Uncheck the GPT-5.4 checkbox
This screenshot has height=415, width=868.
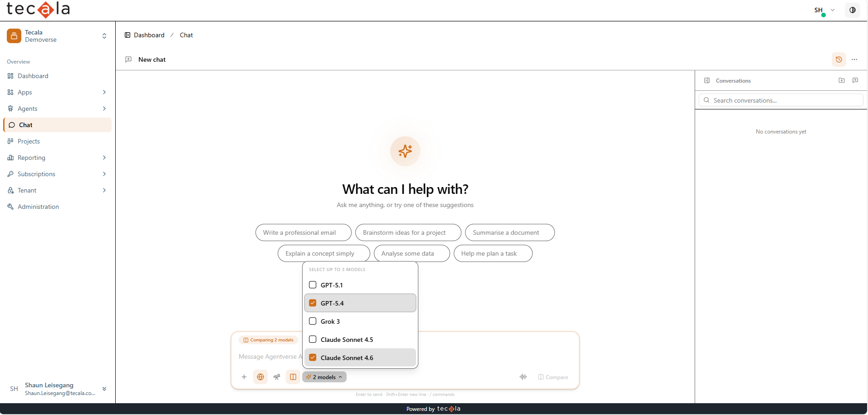click(x=313, y=303)
